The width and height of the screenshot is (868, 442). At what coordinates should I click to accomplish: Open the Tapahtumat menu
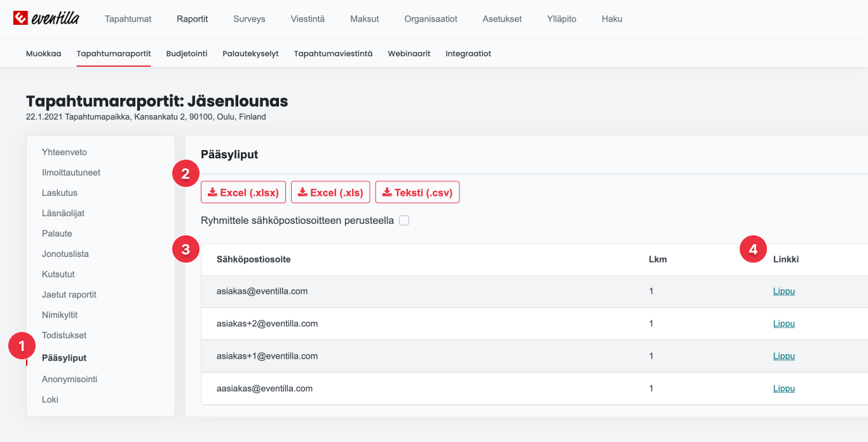pos(128,19)
